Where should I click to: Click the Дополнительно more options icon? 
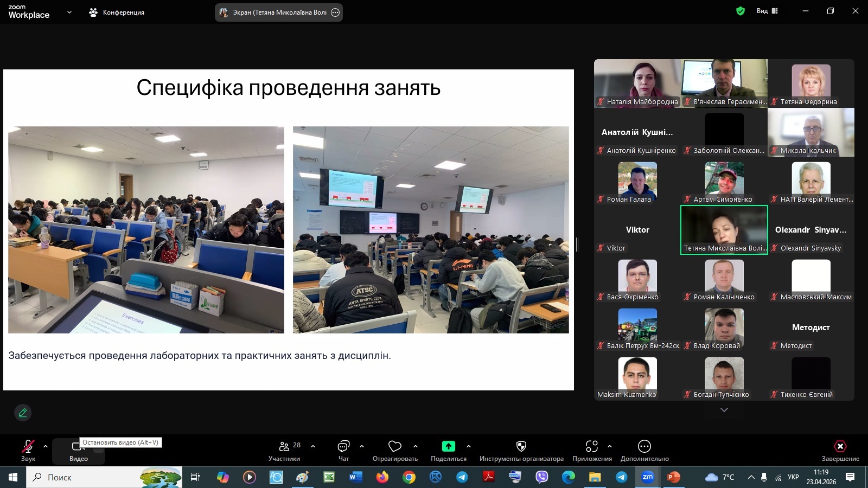coord(644,450)
